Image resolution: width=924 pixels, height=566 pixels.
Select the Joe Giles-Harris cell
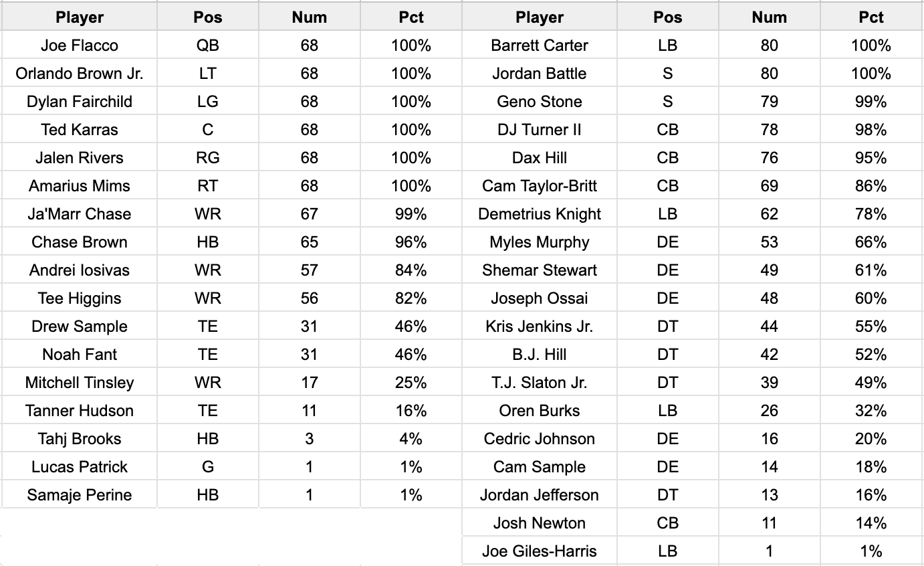click(x=539, y=551)
